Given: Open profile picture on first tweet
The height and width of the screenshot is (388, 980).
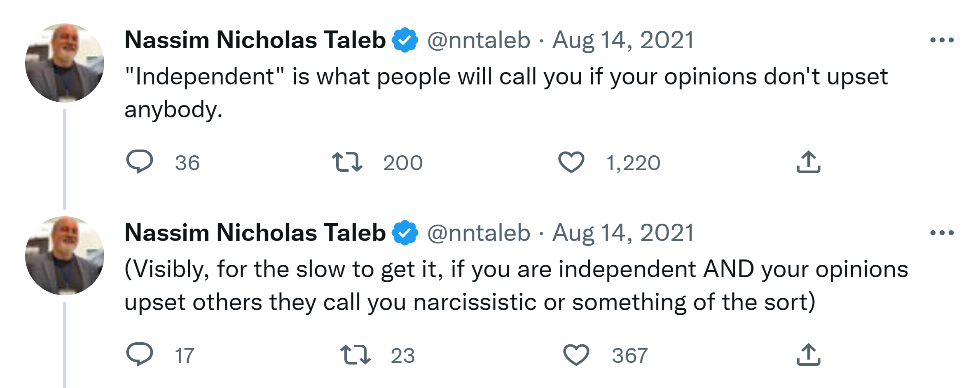Looking at the screenshot, I should [65, 63].
